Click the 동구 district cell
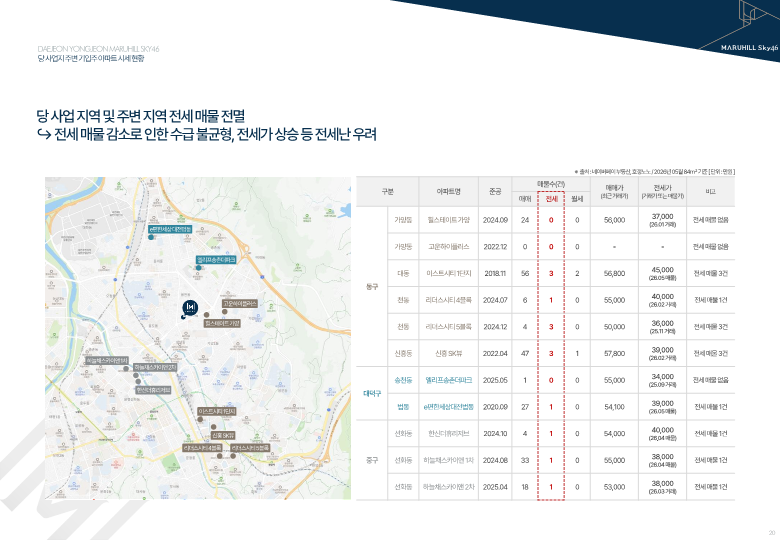The height and width of the screenshot is (540, 780). pyautogui.click(x=372, y=287)
